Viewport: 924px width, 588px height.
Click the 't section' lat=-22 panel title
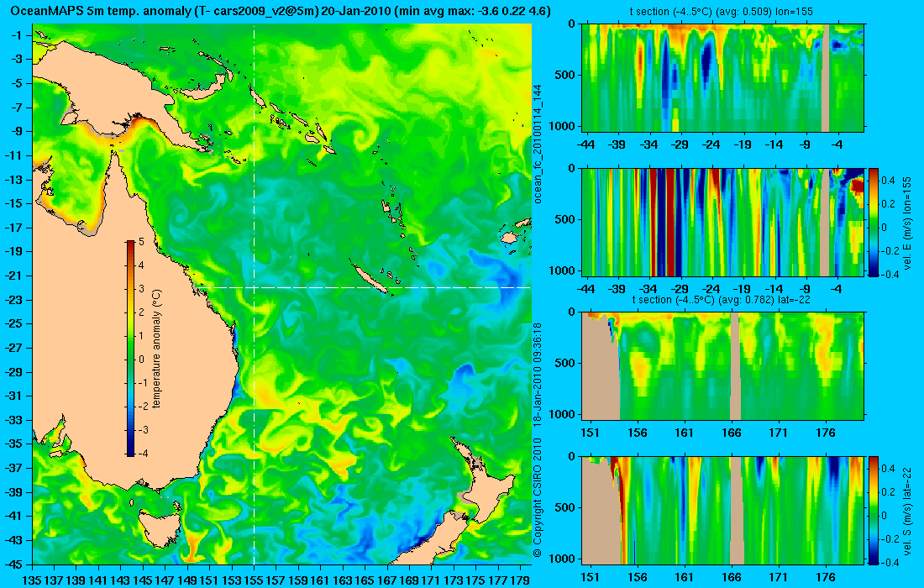(722, 299)
